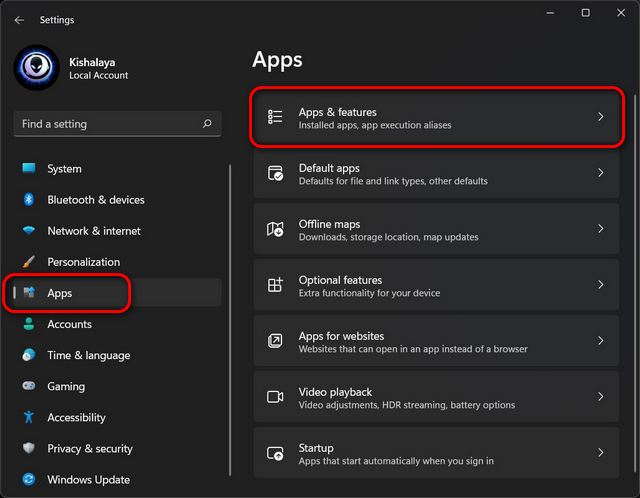640x498 pixels.
Task: Open the Startup title
Action: (x=316, y=448)
